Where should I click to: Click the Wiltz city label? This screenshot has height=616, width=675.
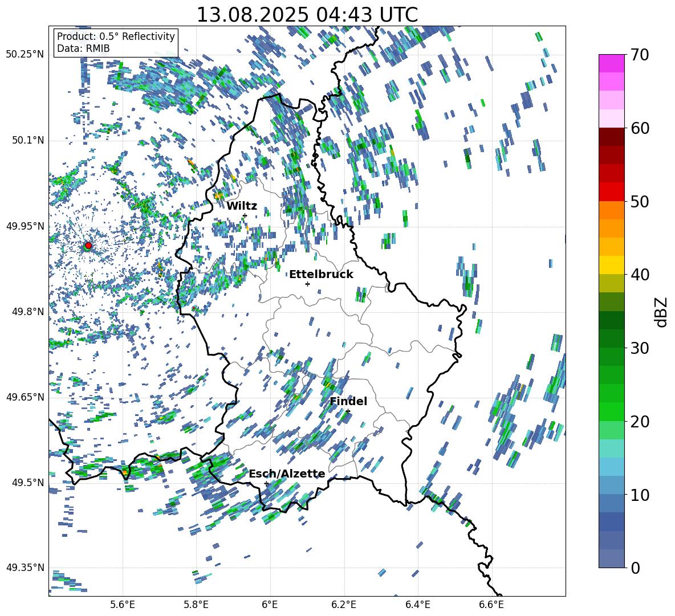242,206
